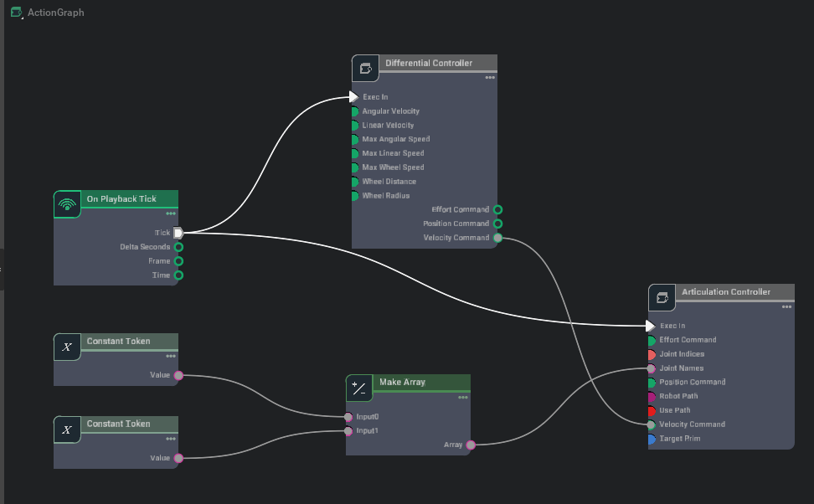The image size is (814, 504).
Task: Open the Make Array ellipsis menu
Action: (x=463, y=398)
